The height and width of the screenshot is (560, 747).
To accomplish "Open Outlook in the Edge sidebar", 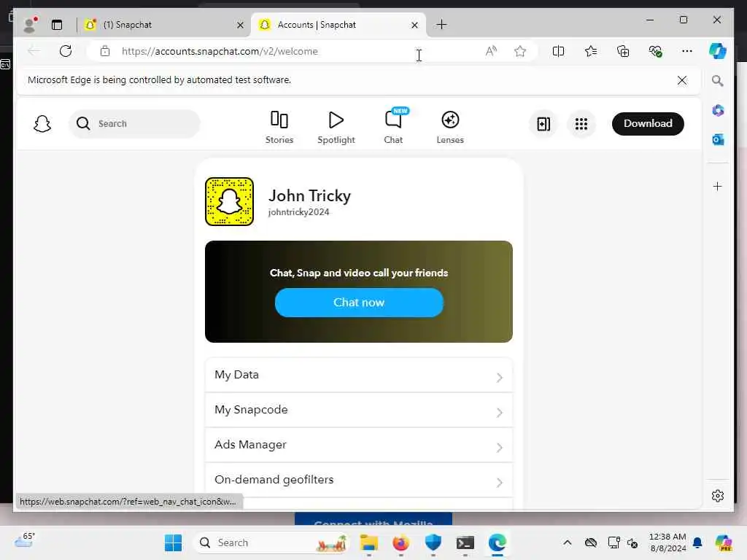I will click(x=718, y=139).
